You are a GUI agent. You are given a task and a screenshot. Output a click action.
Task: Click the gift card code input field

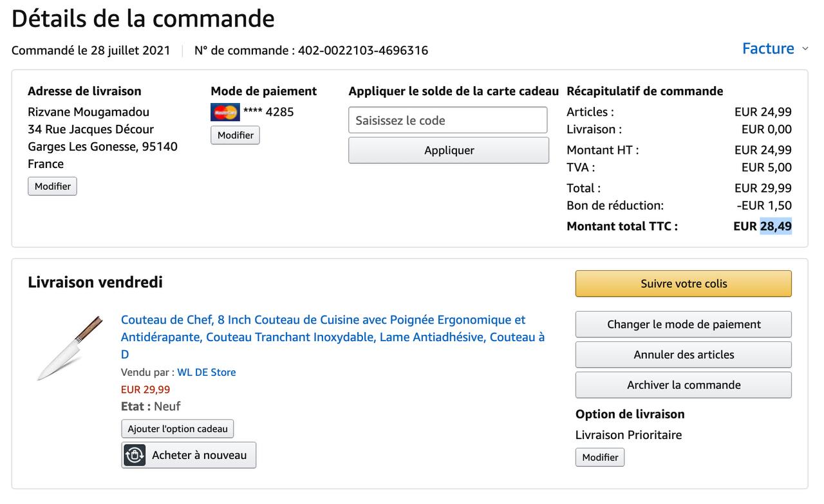(x=448, y=120)
